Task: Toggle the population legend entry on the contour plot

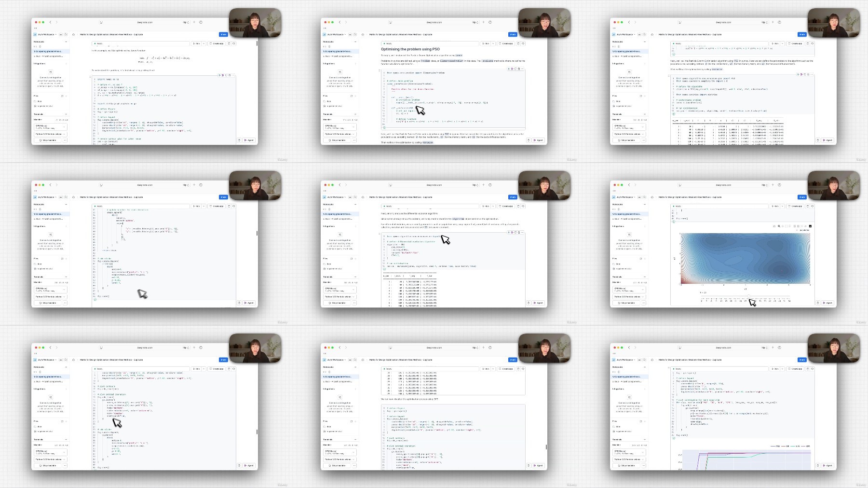Action: [802, 230]
